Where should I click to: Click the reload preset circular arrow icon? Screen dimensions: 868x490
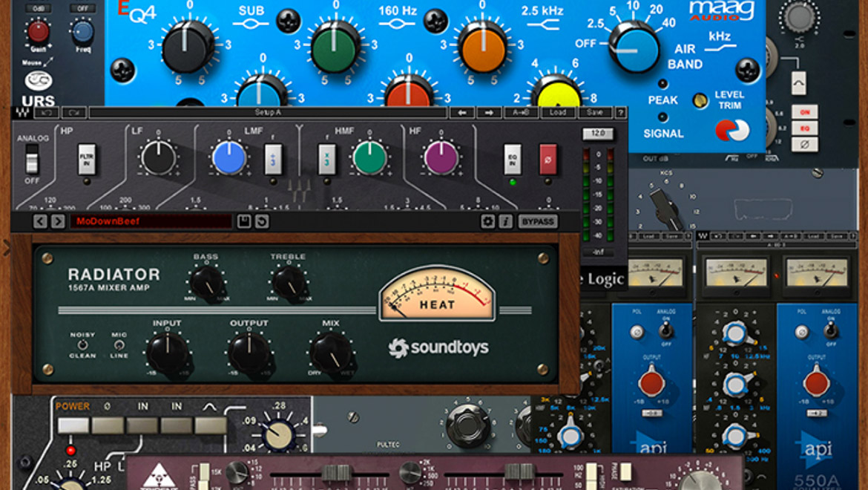tap(261, 221)
